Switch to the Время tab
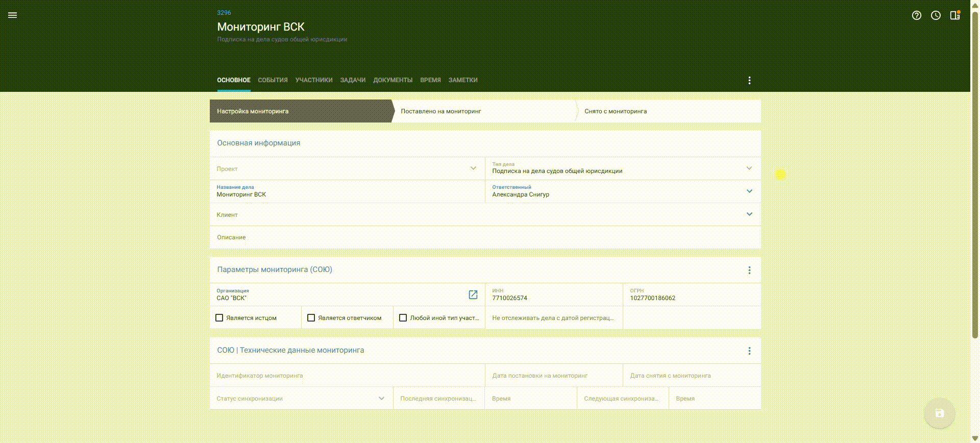980x443 pixels. pos(430,80)
